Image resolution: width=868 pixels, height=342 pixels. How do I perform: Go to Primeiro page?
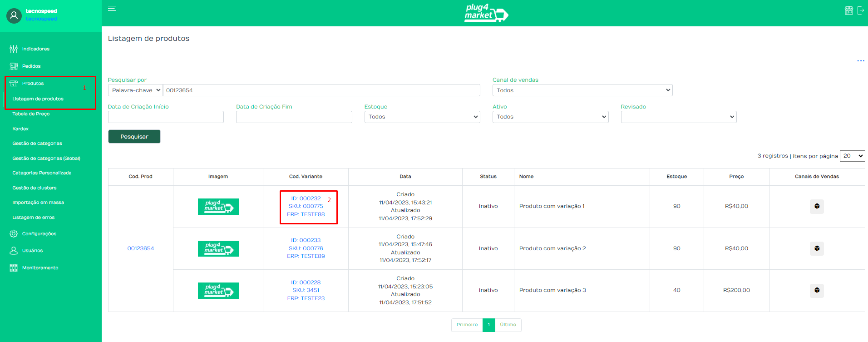(467, 325)
